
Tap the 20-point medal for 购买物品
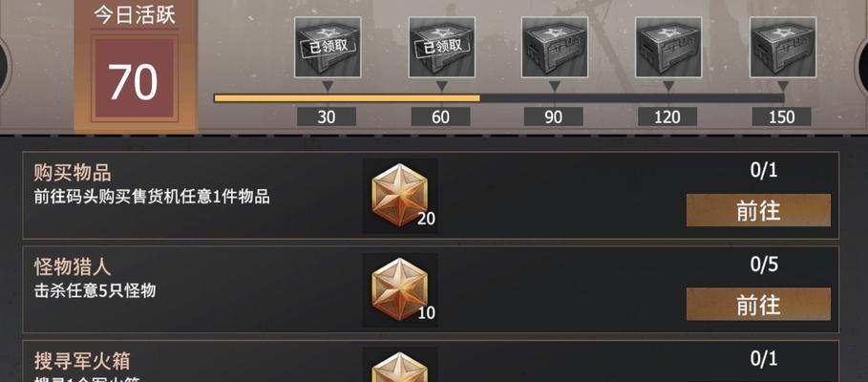(400, 196)
